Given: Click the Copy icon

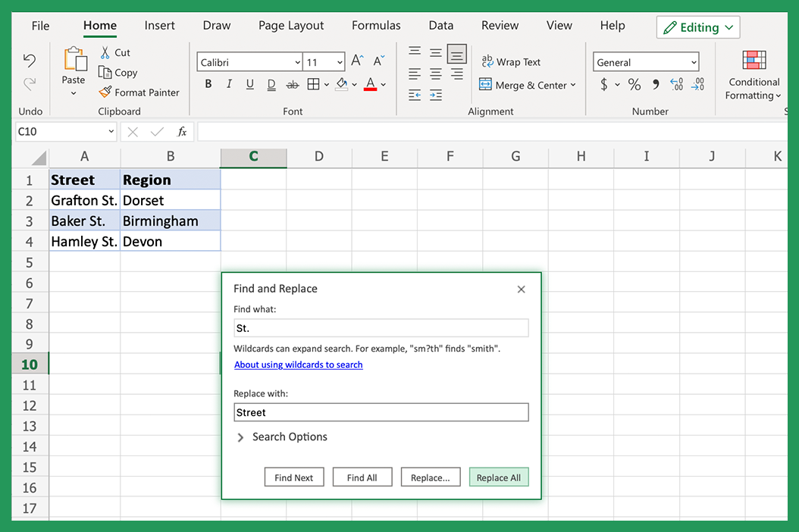Looking at the screenshot, I should (x=107, y=72).
